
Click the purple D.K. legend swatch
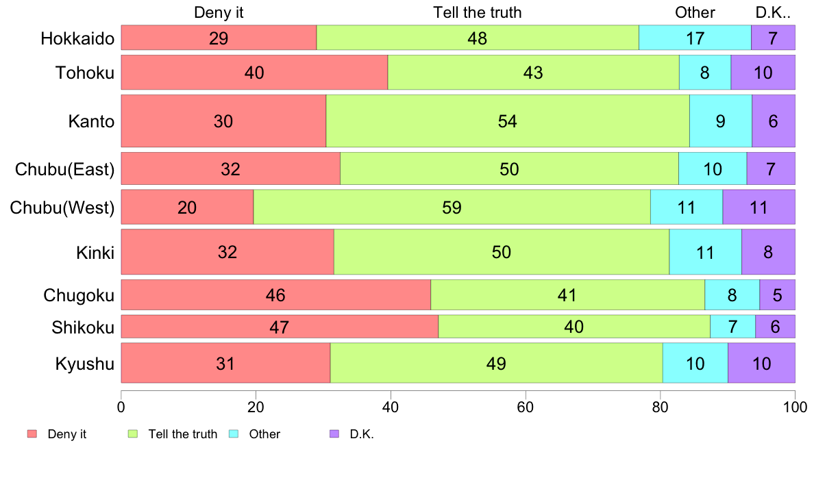[x=334, y=434]
